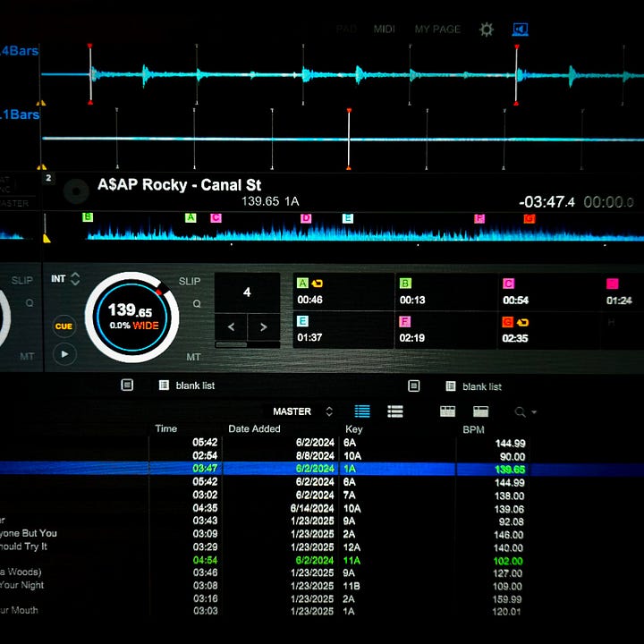Click the search magnifier icon

(520, 412)
